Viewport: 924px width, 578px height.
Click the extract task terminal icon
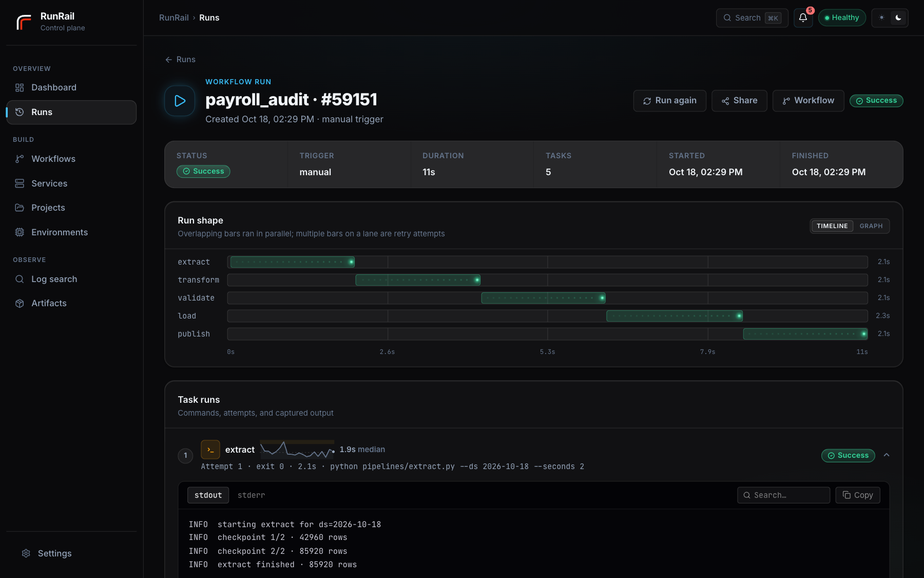click(210, 450)
